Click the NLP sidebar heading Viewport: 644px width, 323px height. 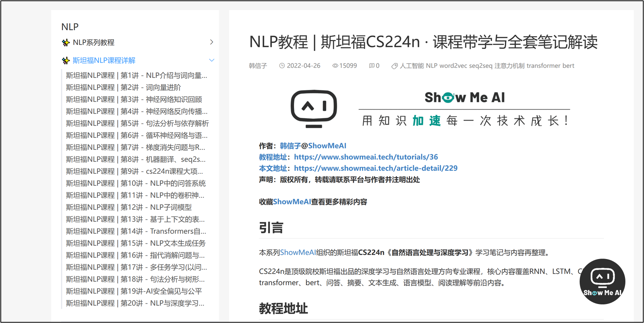[70, 27]
